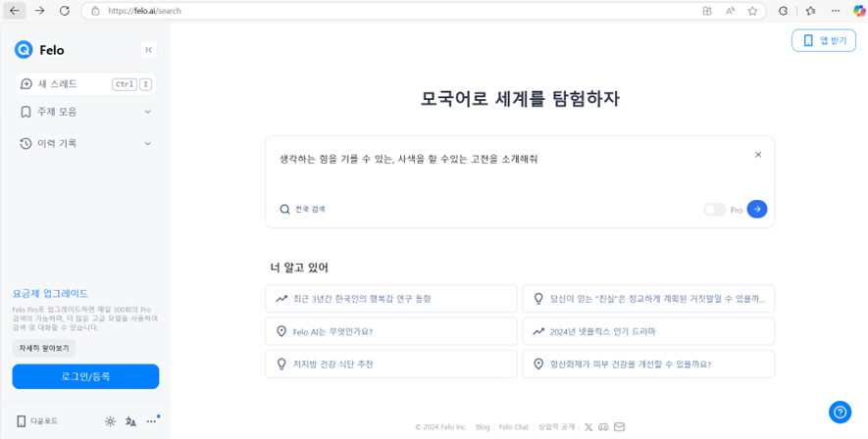Screen dimensions: 868x439
Task: Toggle the Pro search switch
Action: [714, 210]
